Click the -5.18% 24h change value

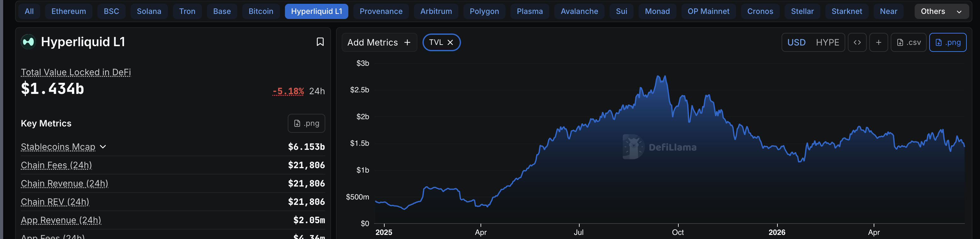tap(288, 91)
